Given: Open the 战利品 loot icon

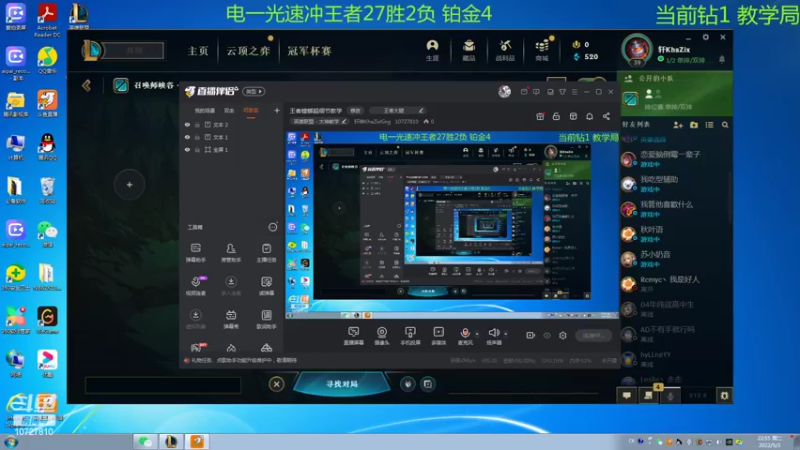Looking at the screenshot, I should click(505, 50).
